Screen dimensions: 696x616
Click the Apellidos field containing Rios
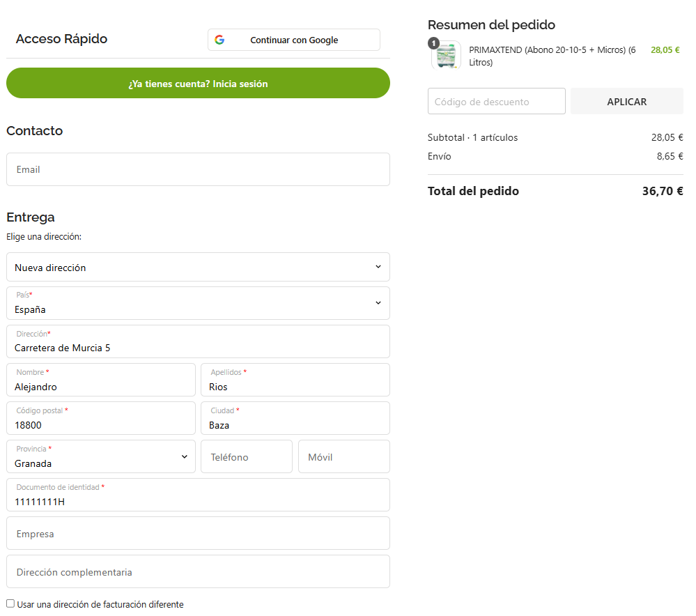point(295,380)
